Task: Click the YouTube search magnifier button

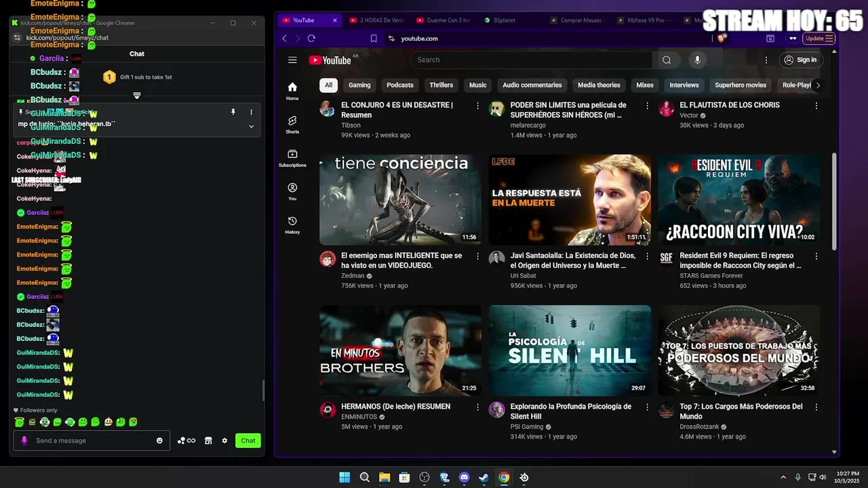Action: 667,60
